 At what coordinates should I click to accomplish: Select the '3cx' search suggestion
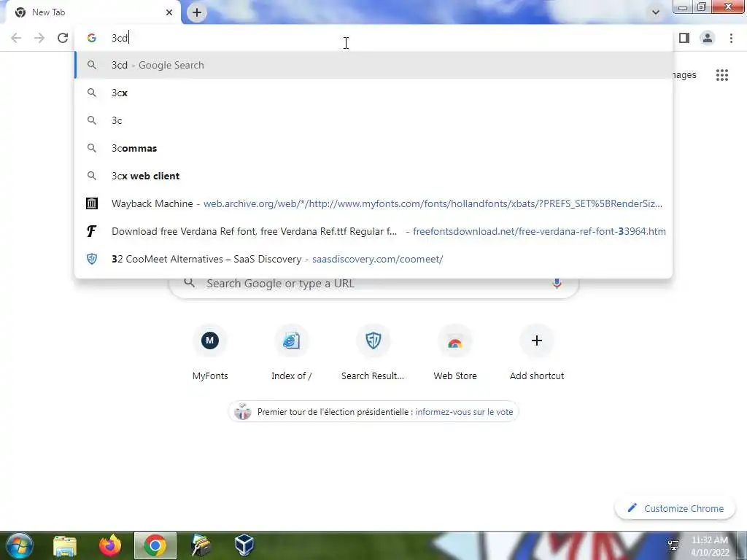373,93
